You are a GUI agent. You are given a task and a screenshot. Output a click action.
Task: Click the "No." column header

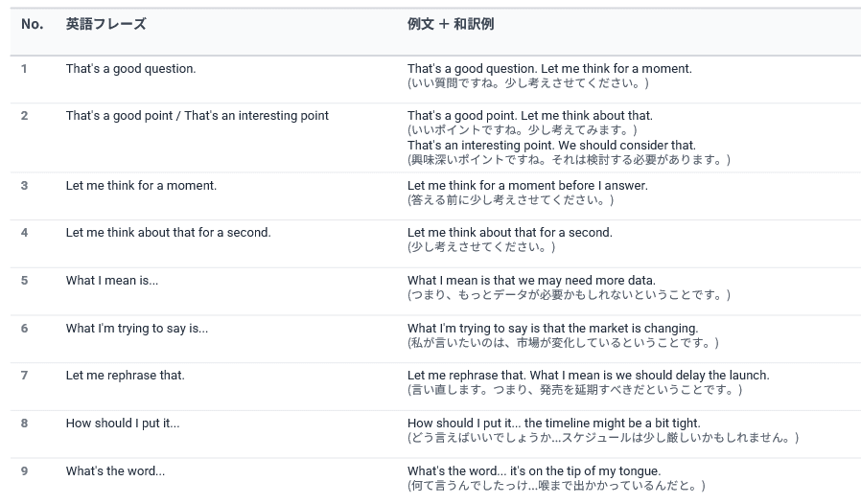[x=33, y=24]
